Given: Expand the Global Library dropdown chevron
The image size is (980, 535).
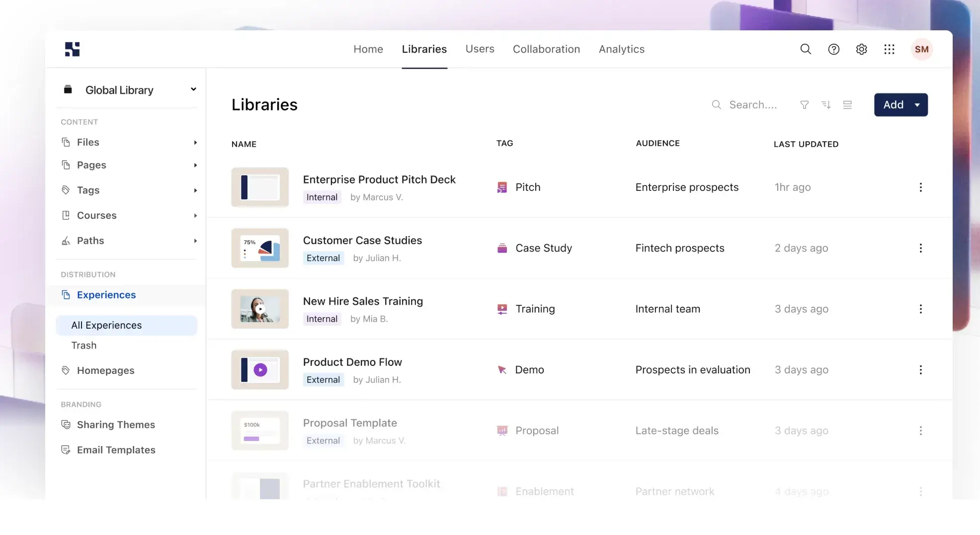Looking at the screenshot, I should [x=193, y=89].
